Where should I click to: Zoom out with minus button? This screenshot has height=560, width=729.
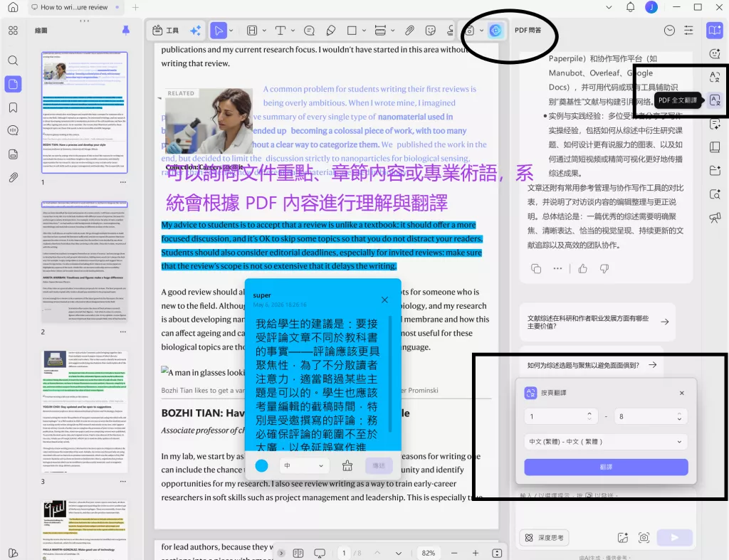[x=454, y=553]
